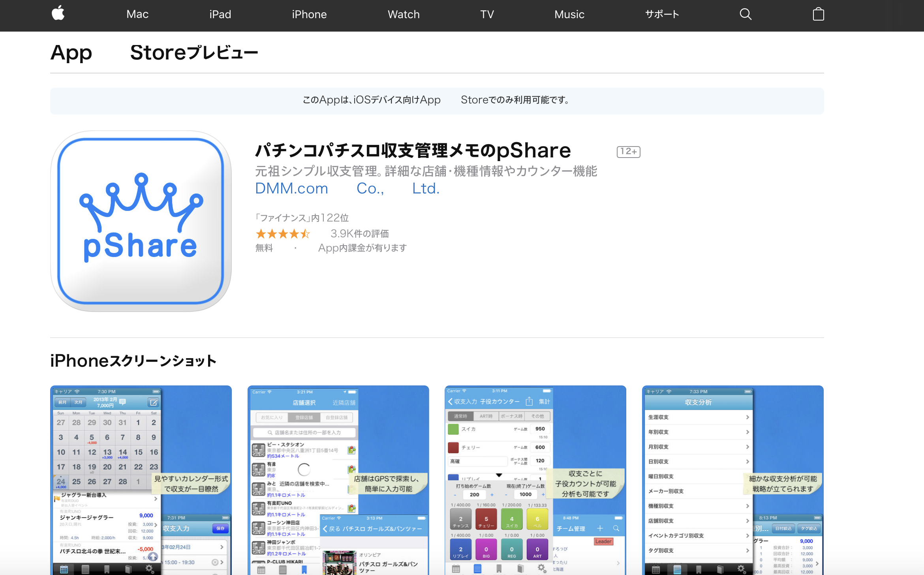Screen dimensions: 924x575
Task: Click the pShare crown app icon
Action: click(141, 221)
